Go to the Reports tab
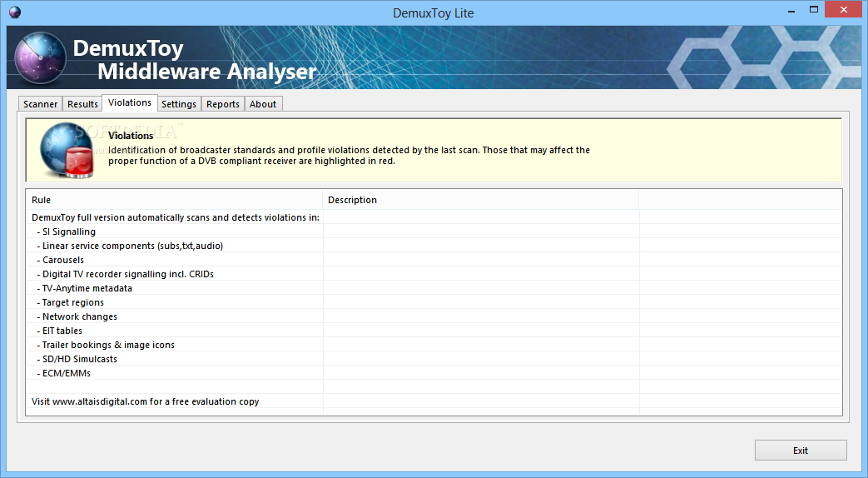This screenshot has width=868, height=478. point(222,104)
